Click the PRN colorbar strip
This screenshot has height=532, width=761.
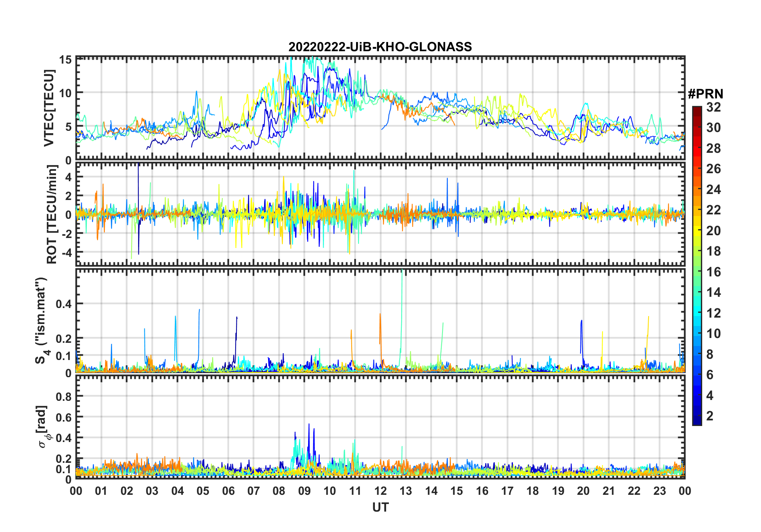coord(697,266)
